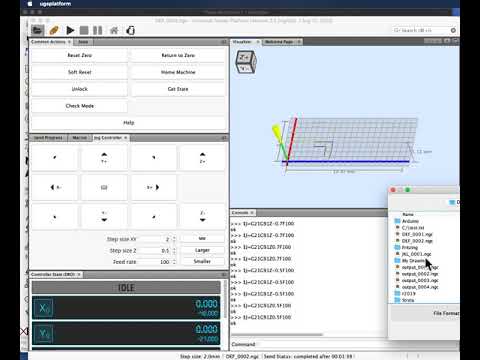The image size is (480, 360).
Task: Click Get State button
Action: point(178,89)
